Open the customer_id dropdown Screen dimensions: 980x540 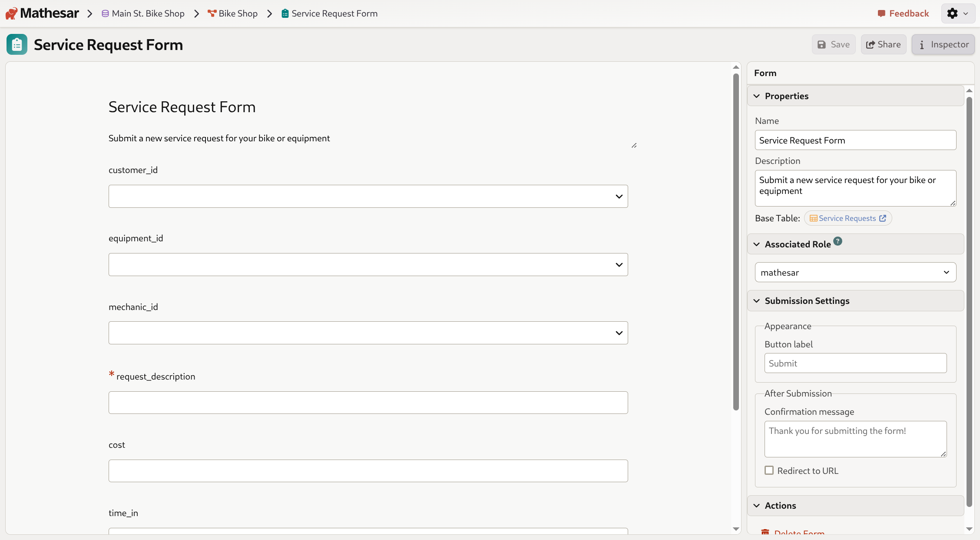619,197
